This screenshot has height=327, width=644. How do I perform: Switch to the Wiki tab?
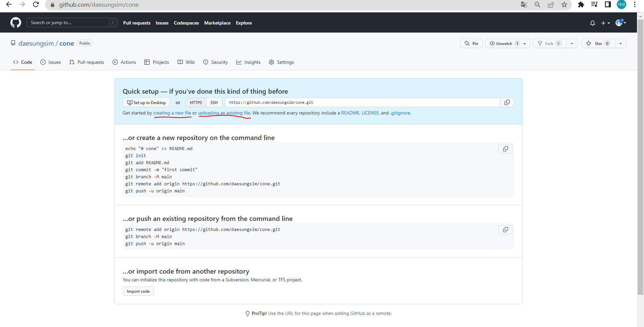pos(186,62)
